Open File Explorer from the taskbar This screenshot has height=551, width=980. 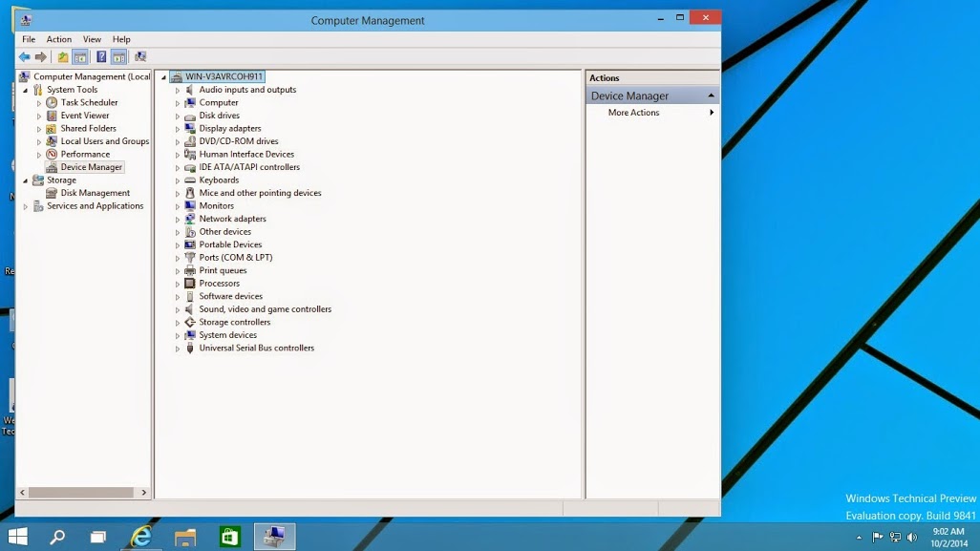pos(185,536)
